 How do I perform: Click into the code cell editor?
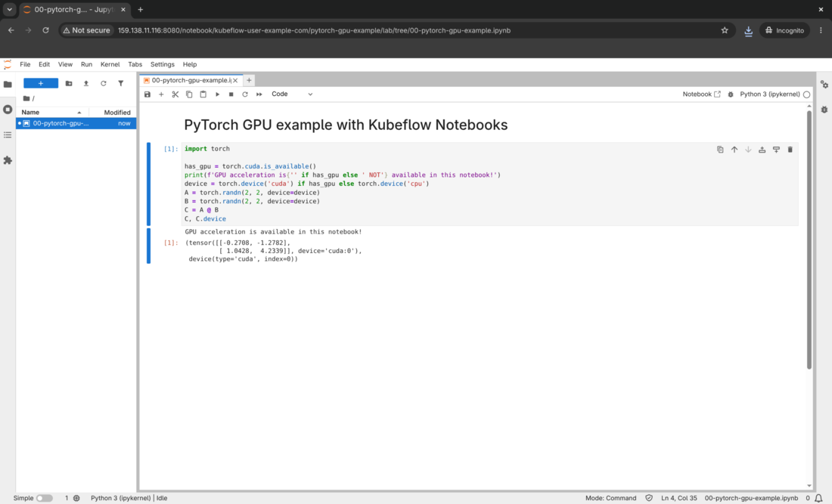[x=489, y=184]
